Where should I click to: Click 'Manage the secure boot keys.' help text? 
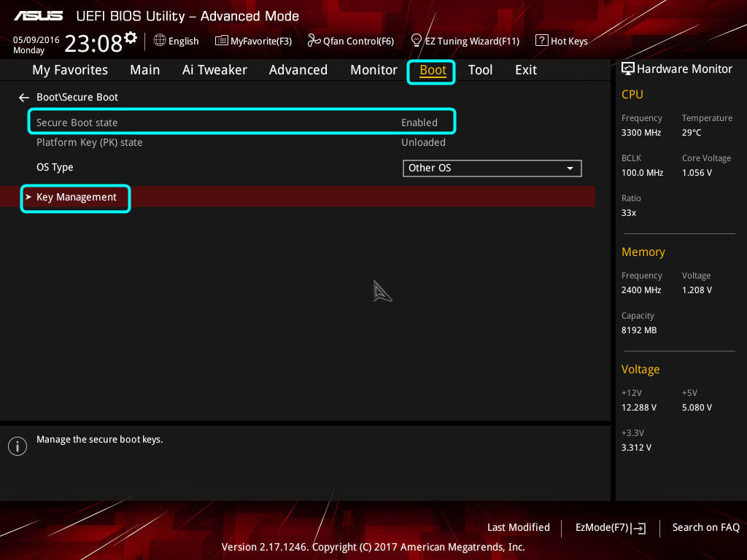pyautogui.click(x=99, y=440)
